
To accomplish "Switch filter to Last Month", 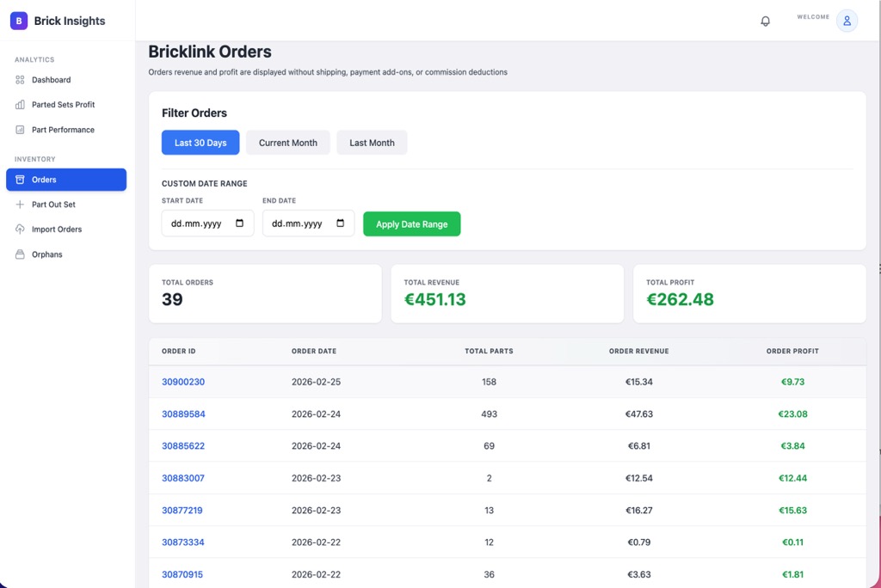I will point(372,143).
